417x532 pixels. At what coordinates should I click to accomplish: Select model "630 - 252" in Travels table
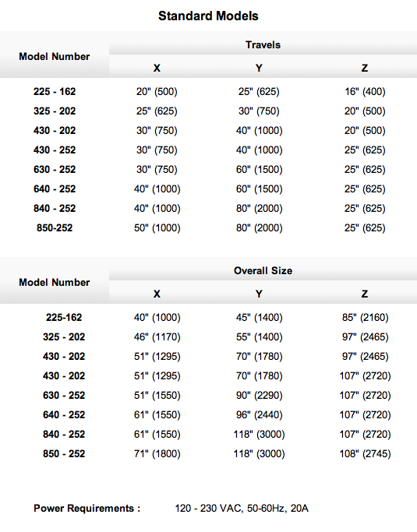tap(55, 169)
